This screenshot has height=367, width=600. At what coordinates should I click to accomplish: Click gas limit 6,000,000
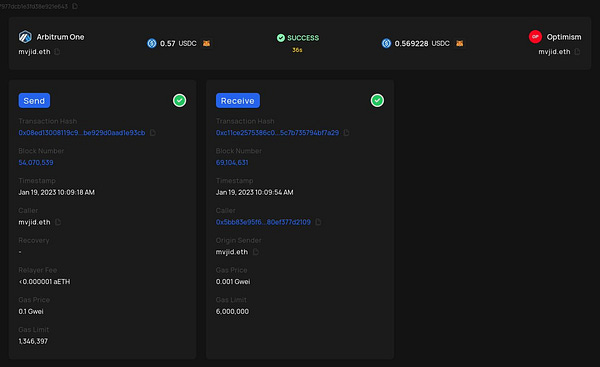(x=232, y=312)
